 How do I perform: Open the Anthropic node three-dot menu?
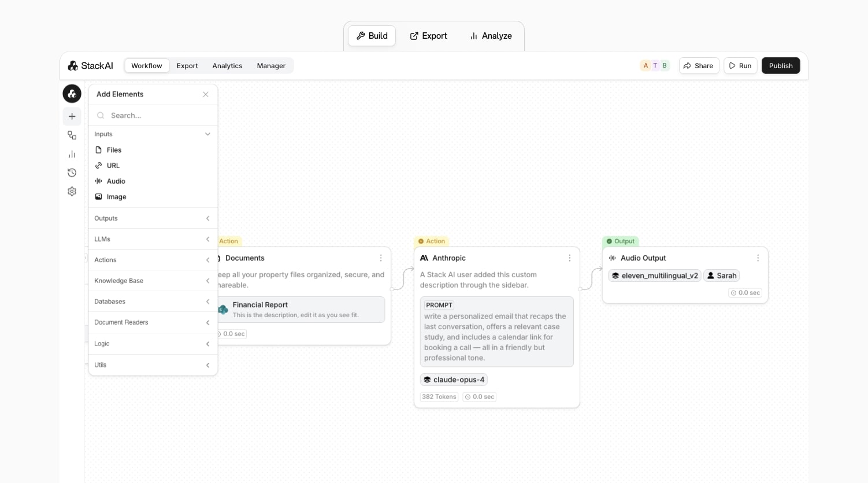[x=570, y=258]
